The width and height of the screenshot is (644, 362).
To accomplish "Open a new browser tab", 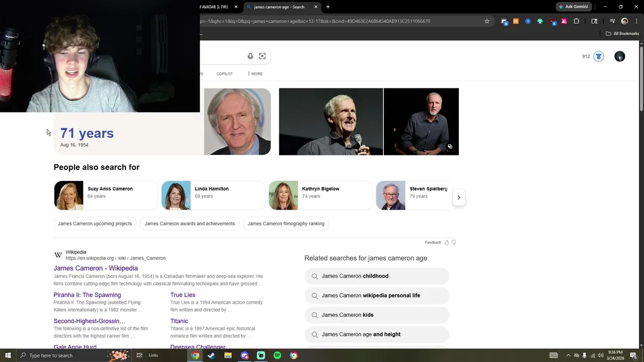I will tap(328, 7).
